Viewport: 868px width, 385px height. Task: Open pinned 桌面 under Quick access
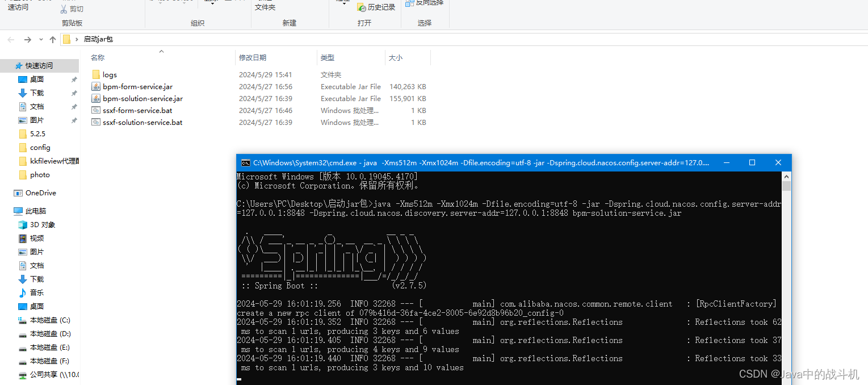[x=37, y=79]
